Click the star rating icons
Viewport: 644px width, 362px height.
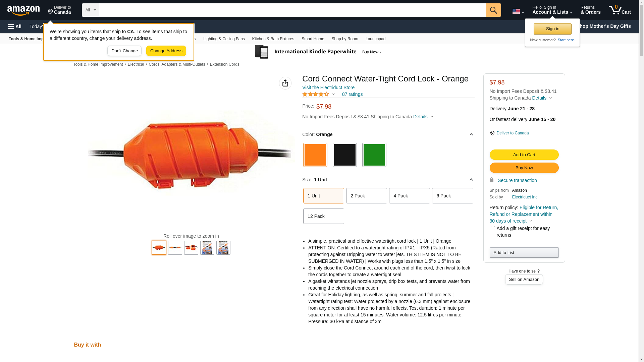(x=316, y=95)
